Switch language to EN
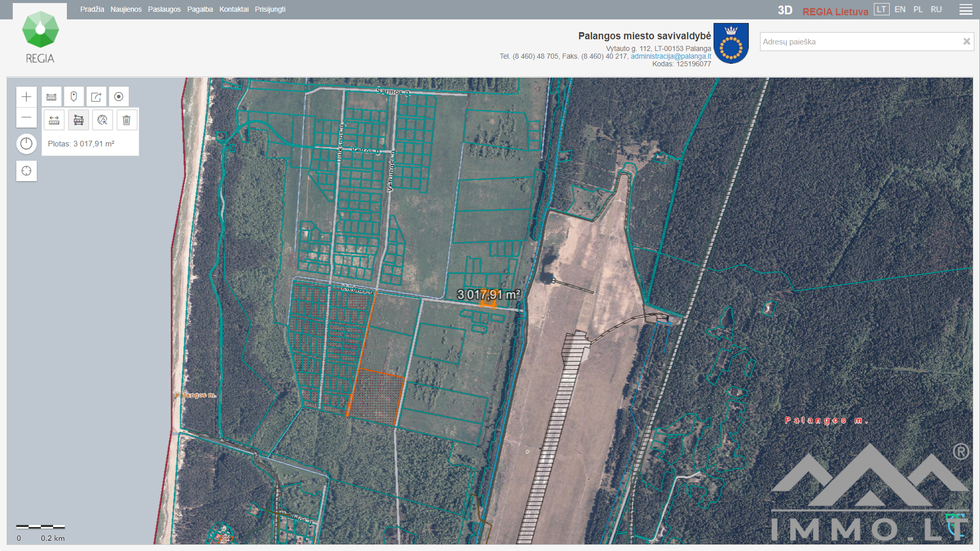This screenshot has height=551, width=980. click(x=900, y=10)
